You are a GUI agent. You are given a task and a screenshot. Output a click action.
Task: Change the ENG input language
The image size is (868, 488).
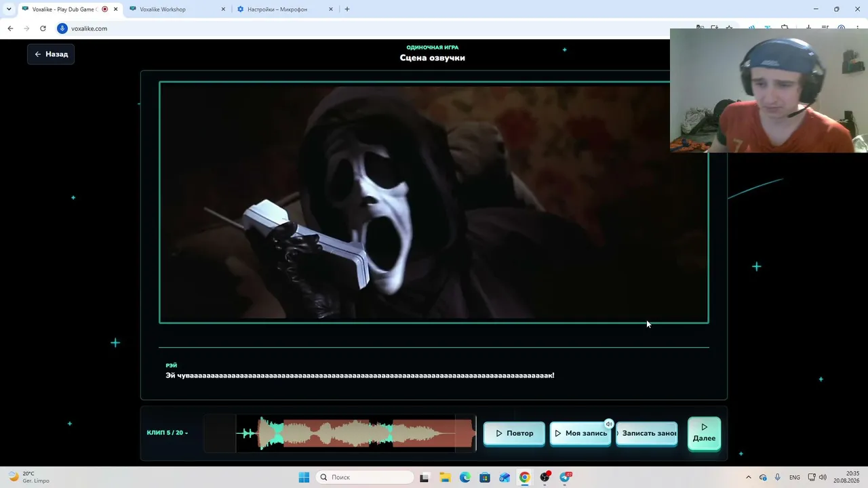point(795,477)
